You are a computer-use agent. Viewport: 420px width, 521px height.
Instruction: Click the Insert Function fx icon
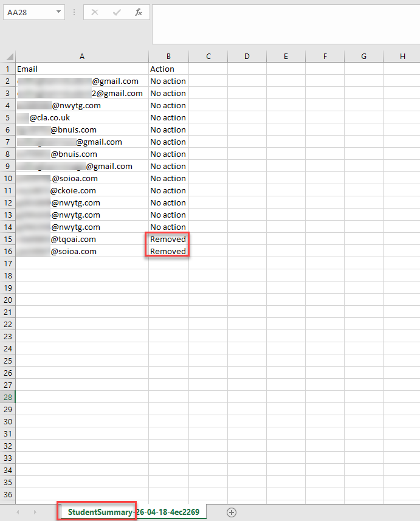pos(139,12)
